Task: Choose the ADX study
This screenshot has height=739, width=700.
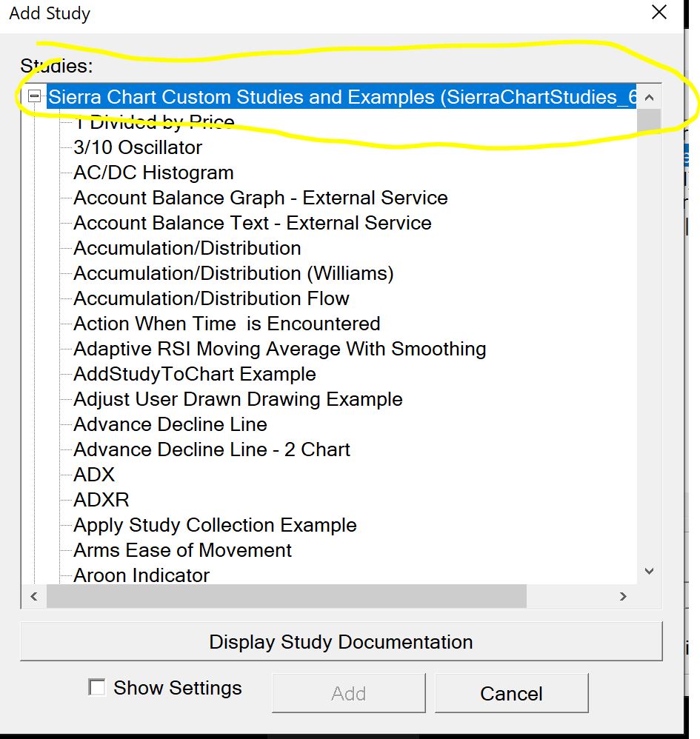Action: [94, 475]
